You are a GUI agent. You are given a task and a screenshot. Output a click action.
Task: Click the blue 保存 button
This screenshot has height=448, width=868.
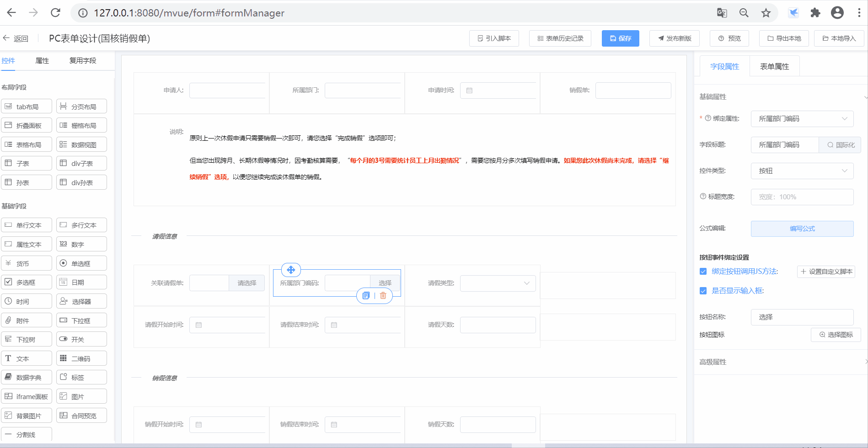click(x=620, y=38)
